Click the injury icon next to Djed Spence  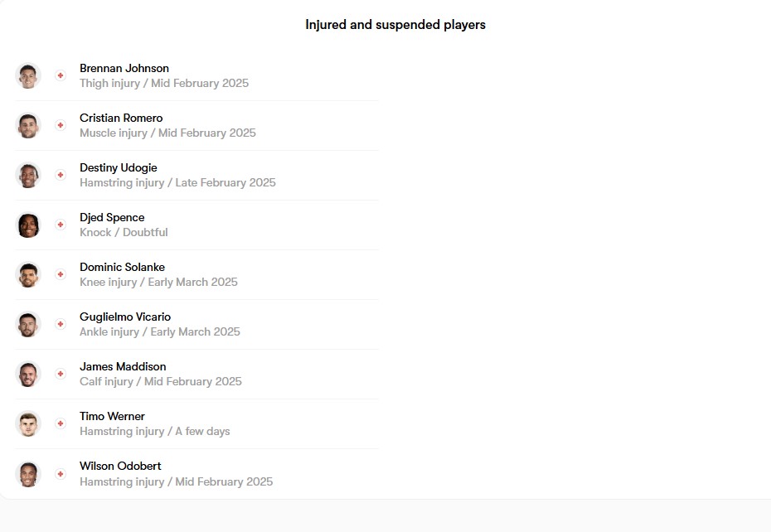pyautogui.click(x=60, y=225)
